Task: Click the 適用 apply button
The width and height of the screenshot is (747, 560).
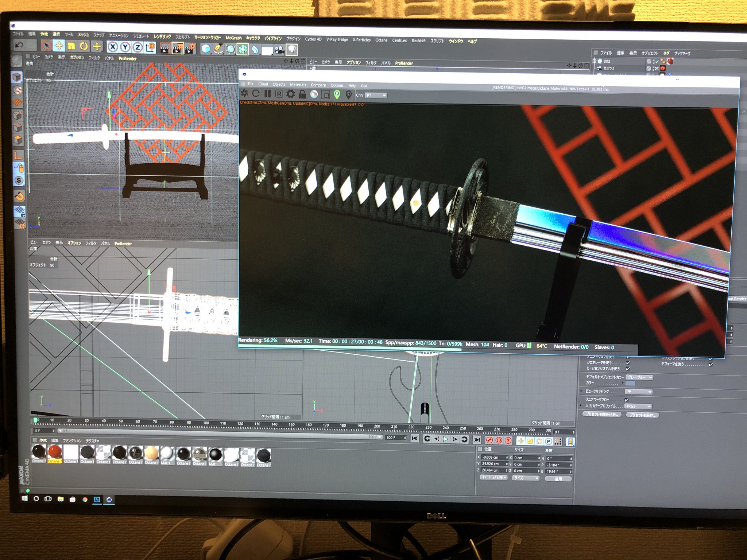Action: pos(558,479)
